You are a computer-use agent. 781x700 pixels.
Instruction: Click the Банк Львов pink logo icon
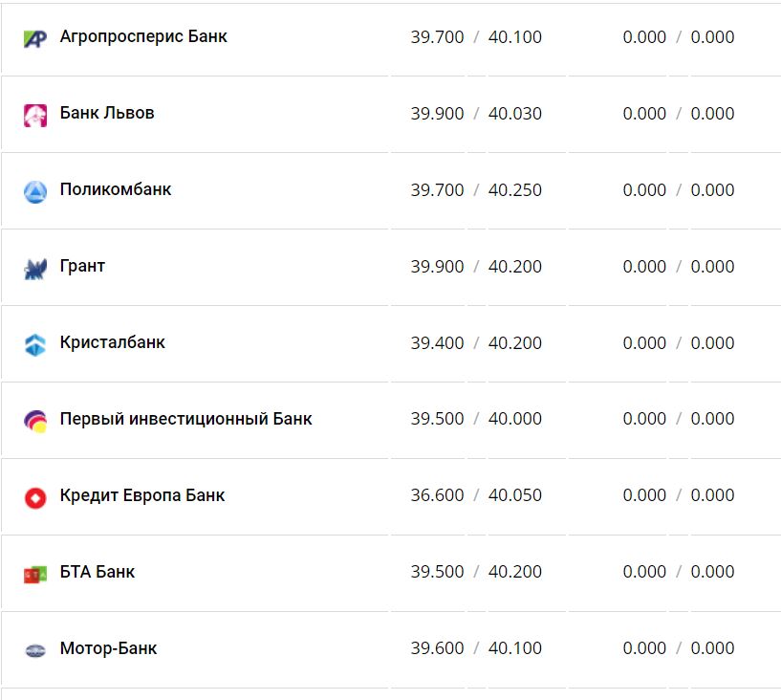(x=35, y=115)
